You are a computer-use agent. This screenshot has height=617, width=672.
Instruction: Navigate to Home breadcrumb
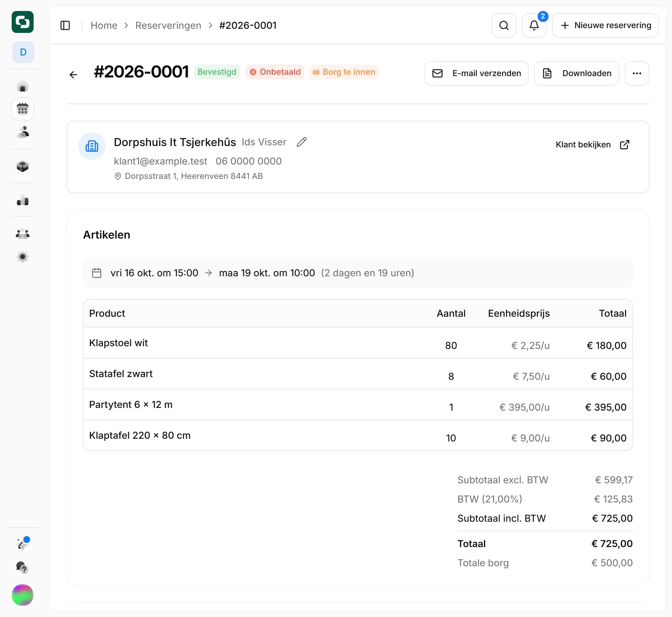point(104,25)
